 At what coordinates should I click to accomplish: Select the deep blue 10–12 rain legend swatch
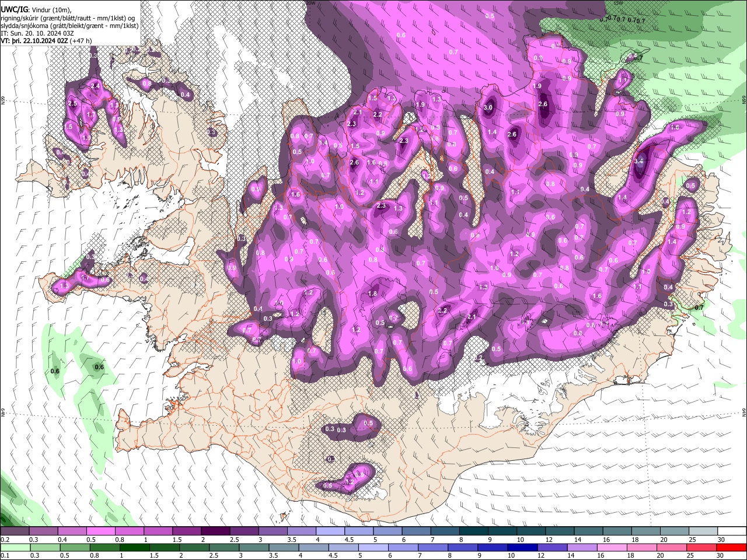pyautogui.click(x=522, y=547)
